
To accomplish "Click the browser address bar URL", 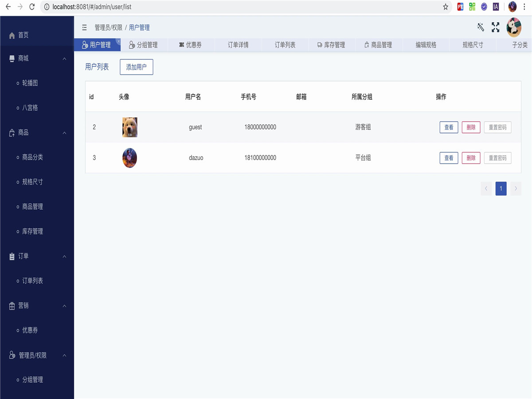I will (x=92, y=7).
